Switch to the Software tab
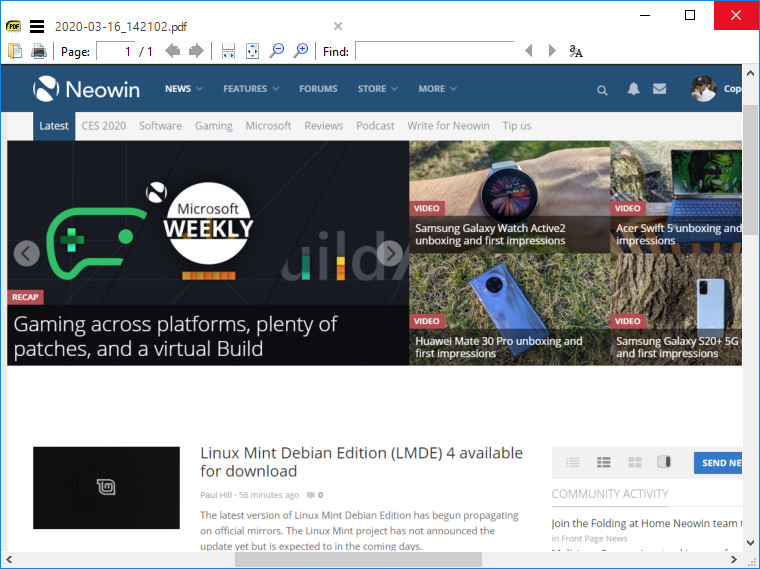The height and width of the screenshot is (569, 760). coord(160,126)
